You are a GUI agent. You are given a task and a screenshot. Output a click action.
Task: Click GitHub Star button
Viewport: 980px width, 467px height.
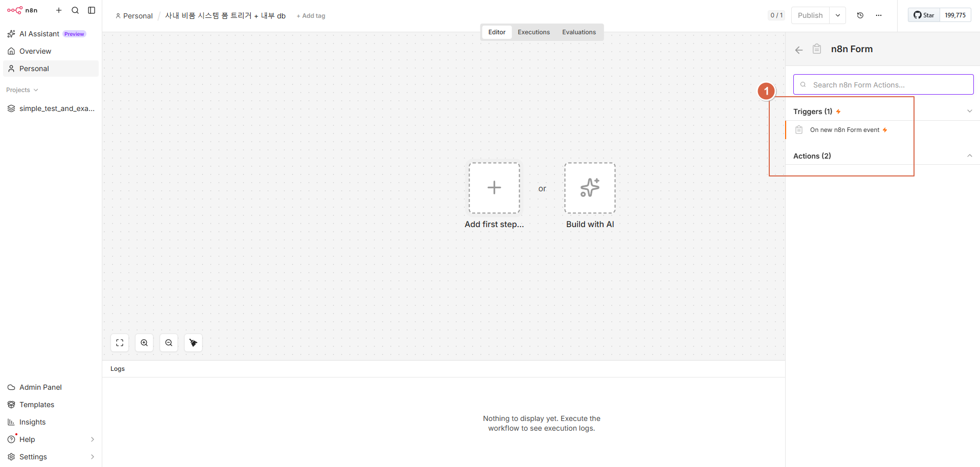pos(924,15)
